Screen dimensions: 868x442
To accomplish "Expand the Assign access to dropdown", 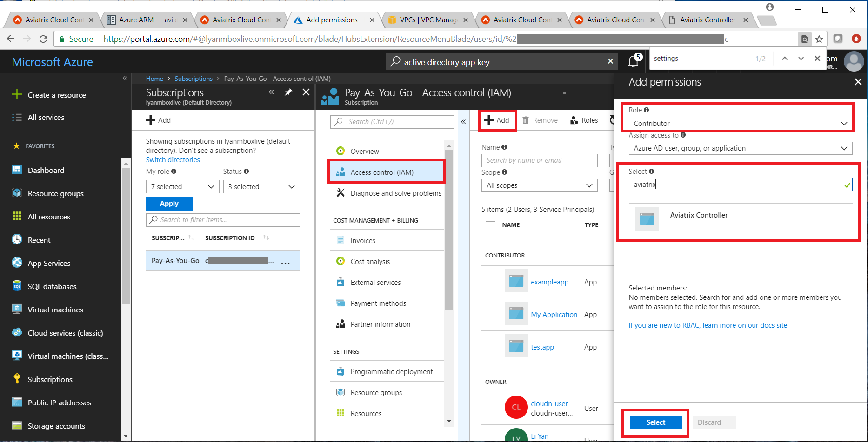I will pos(740,148).
